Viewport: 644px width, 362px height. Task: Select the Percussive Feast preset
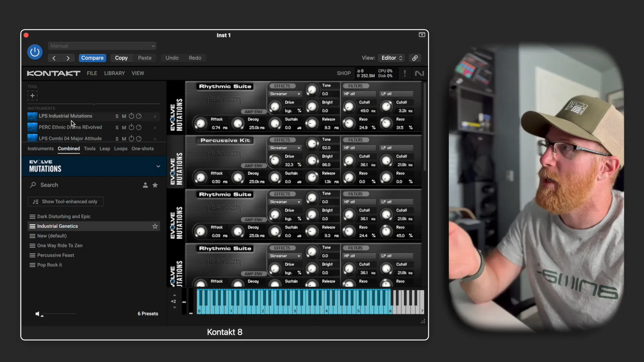pyautogui.click(x=56, y=255)
